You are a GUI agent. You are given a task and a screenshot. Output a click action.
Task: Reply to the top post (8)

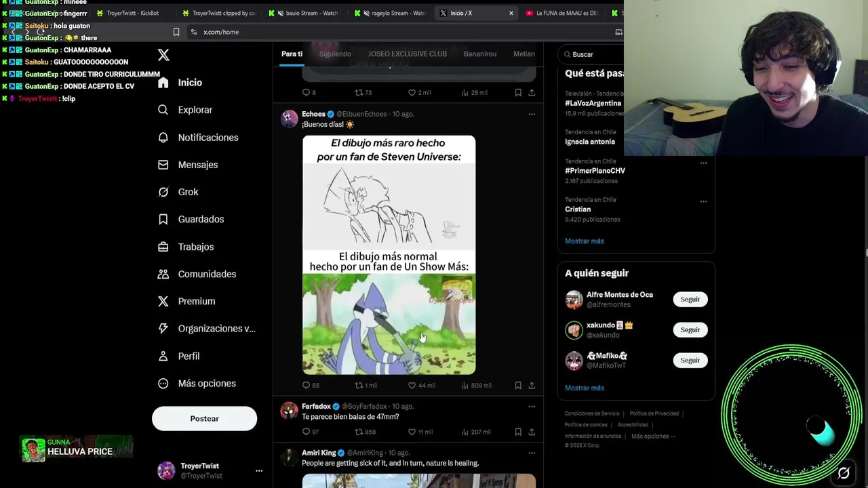click(x=309, y=92)
